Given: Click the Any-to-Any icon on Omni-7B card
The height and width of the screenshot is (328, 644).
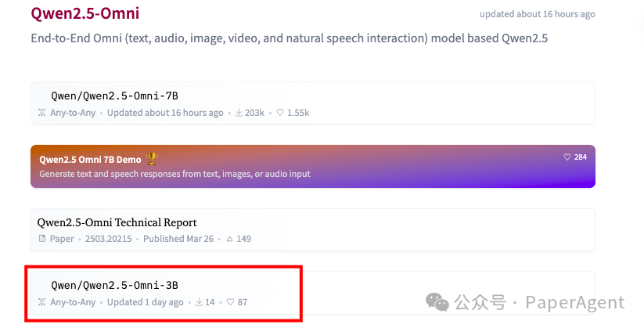Looking at the screenshot, I should (x=42, y=113).
